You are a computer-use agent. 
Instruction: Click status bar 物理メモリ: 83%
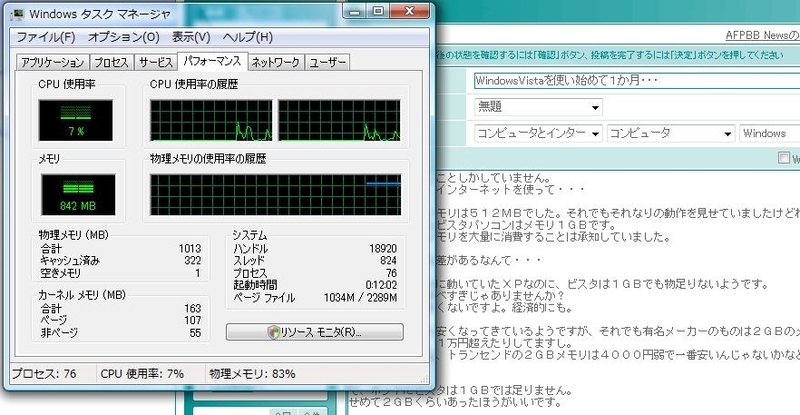click(x=252, y=374)
